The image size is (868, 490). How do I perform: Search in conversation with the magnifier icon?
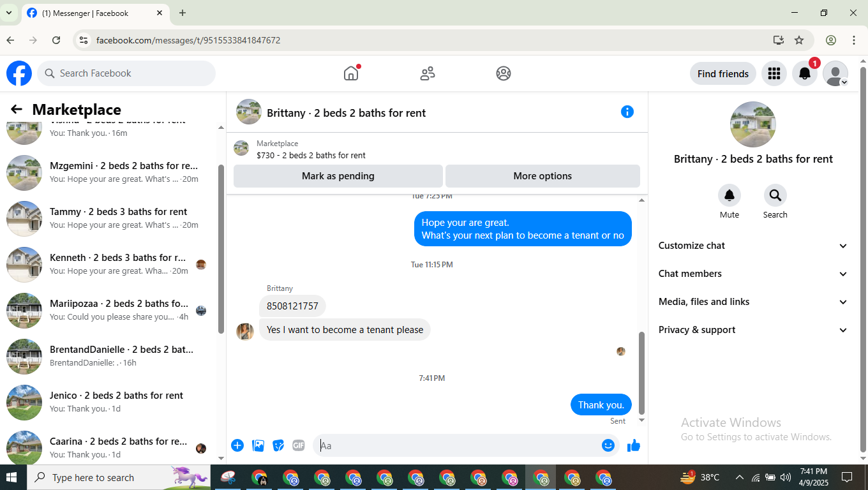point(775,195)
